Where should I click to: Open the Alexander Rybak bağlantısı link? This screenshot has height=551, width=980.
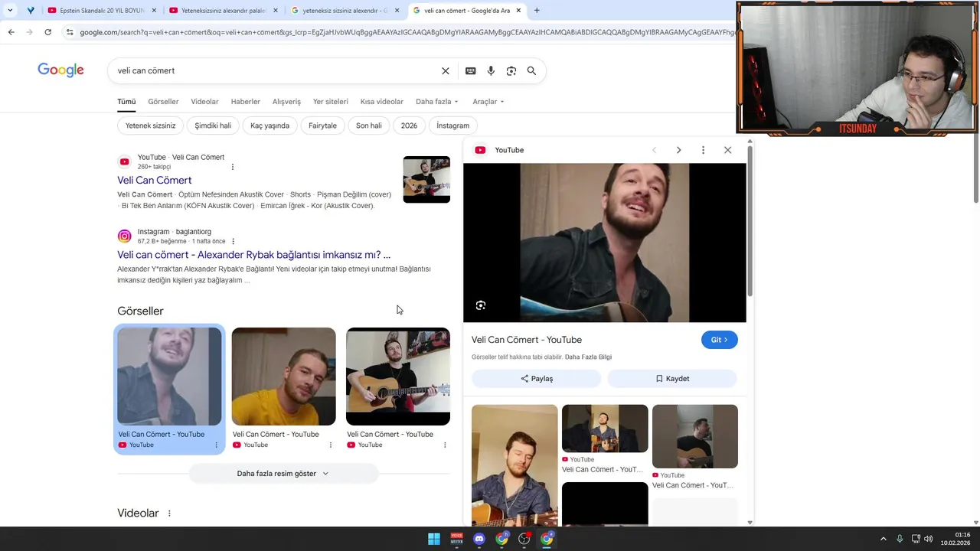253,255
